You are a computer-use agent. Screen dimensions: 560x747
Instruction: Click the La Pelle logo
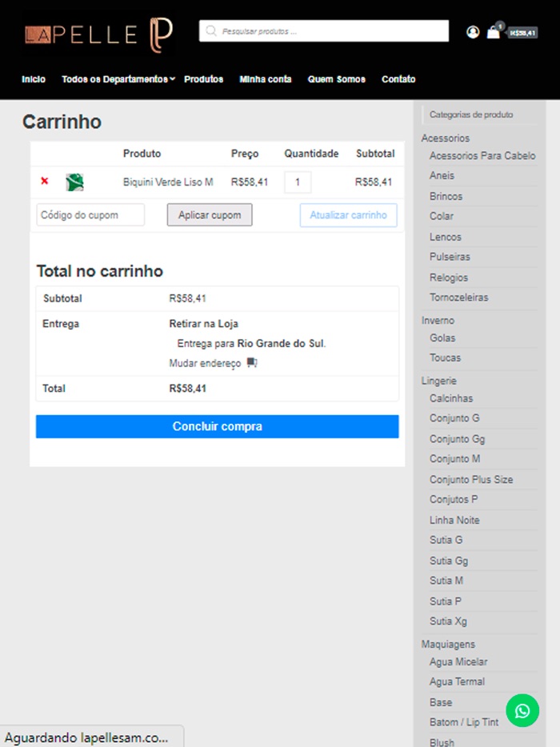pos(99,34)
